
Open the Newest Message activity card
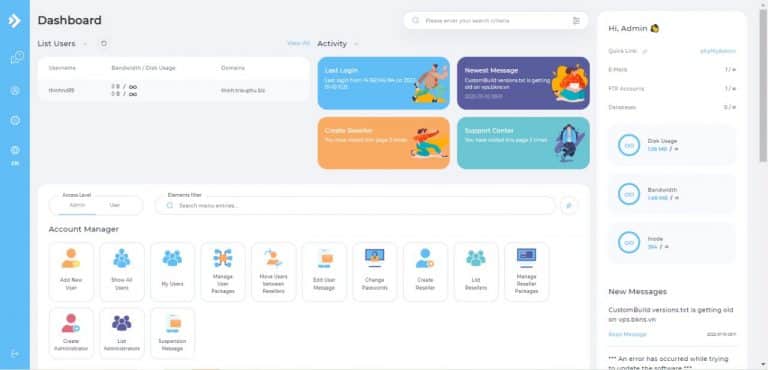pos(523,83)
